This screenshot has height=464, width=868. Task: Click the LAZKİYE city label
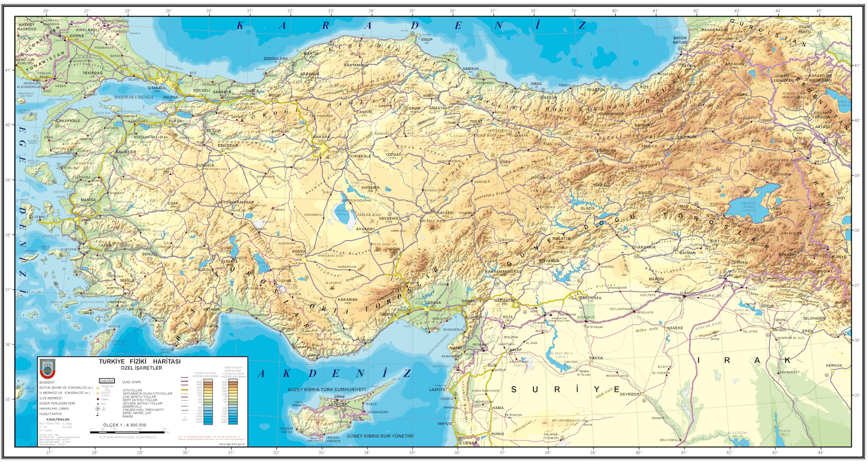pos(438,389)
